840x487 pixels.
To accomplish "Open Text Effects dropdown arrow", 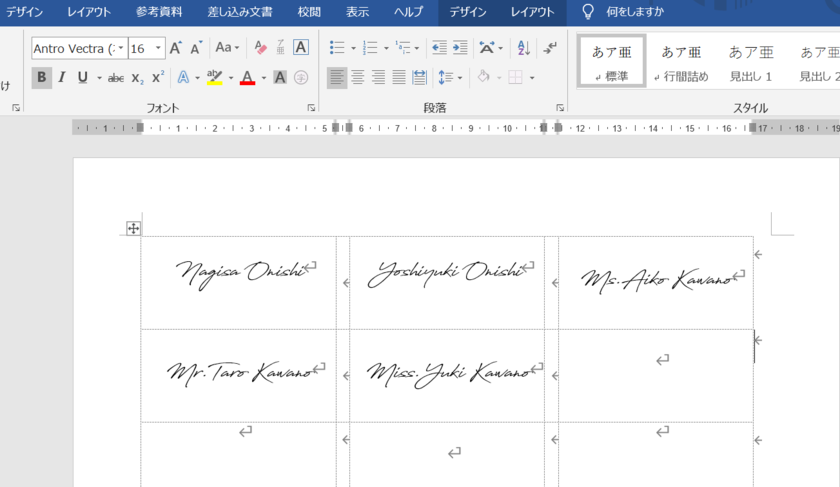I will (x=197, y=78).
